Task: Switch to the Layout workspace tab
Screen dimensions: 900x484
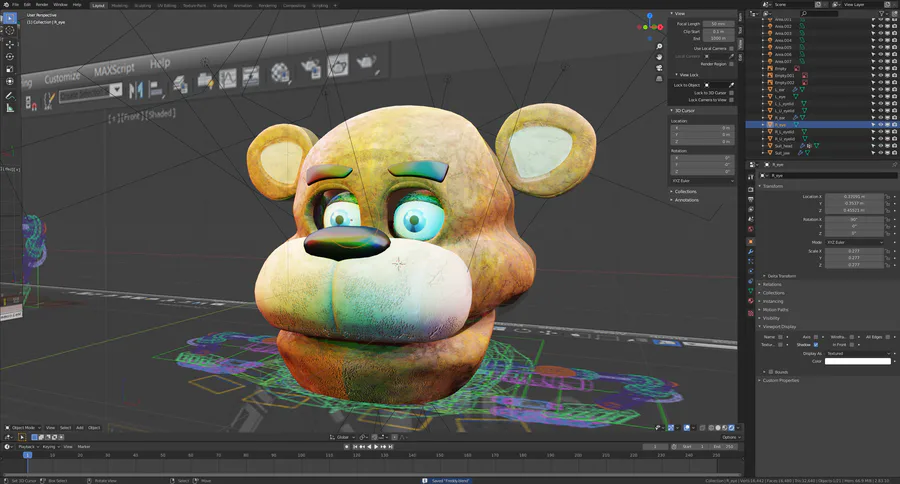Action: pyautogui.click(x=99, y=5)
